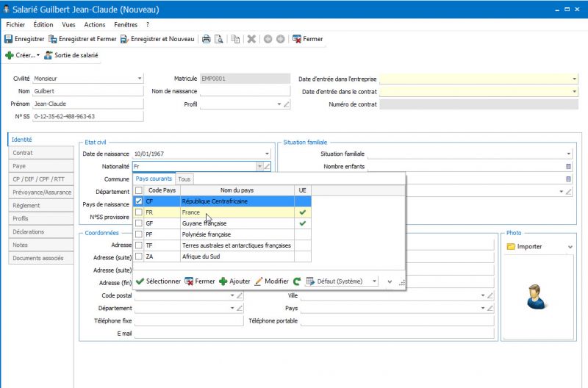Click the Enregistrer save icon
This screenshot has width=588, height=388.
pyautogui.click(x=8, y=39)
